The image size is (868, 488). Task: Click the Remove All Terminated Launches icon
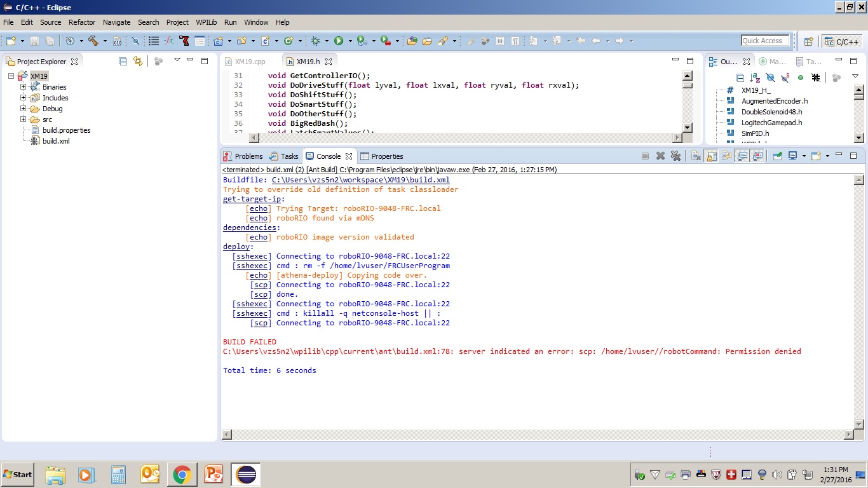(x=675, y=156)
